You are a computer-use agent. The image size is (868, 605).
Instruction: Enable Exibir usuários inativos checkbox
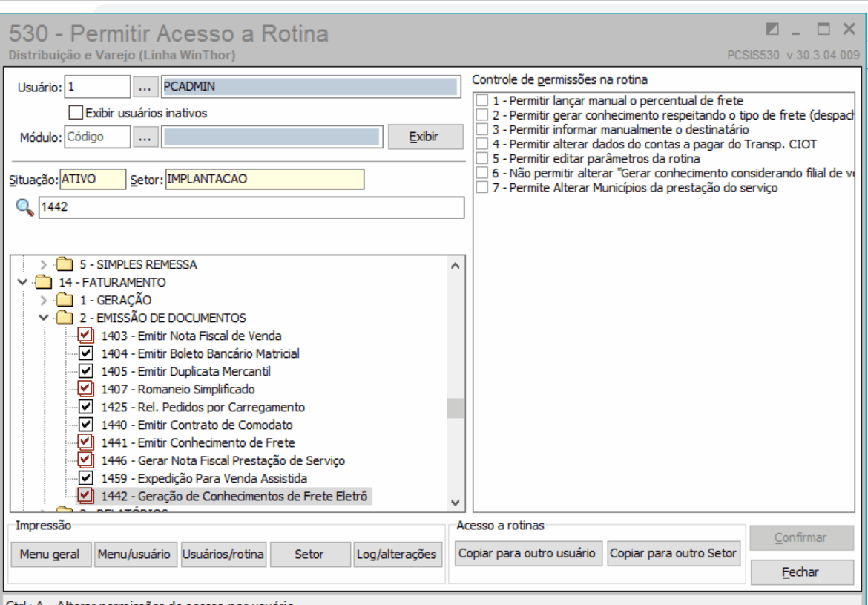click(x=76, y=113)
